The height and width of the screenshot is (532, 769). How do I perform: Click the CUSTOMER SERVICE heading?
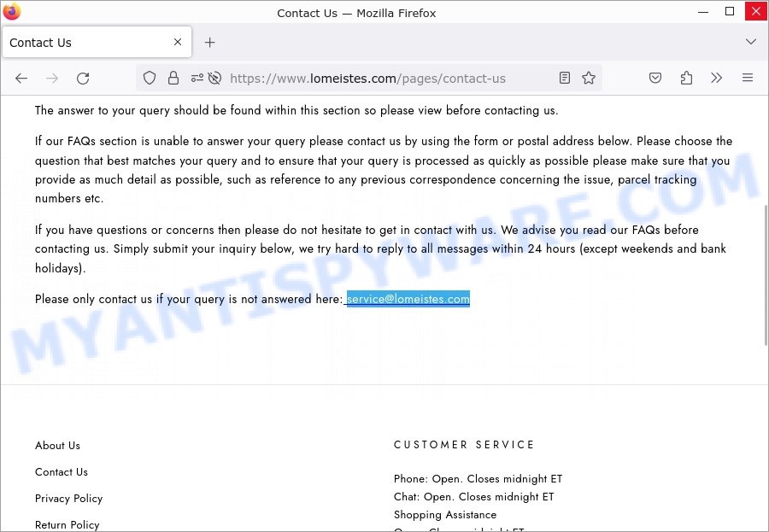click(x=464, y=445)
